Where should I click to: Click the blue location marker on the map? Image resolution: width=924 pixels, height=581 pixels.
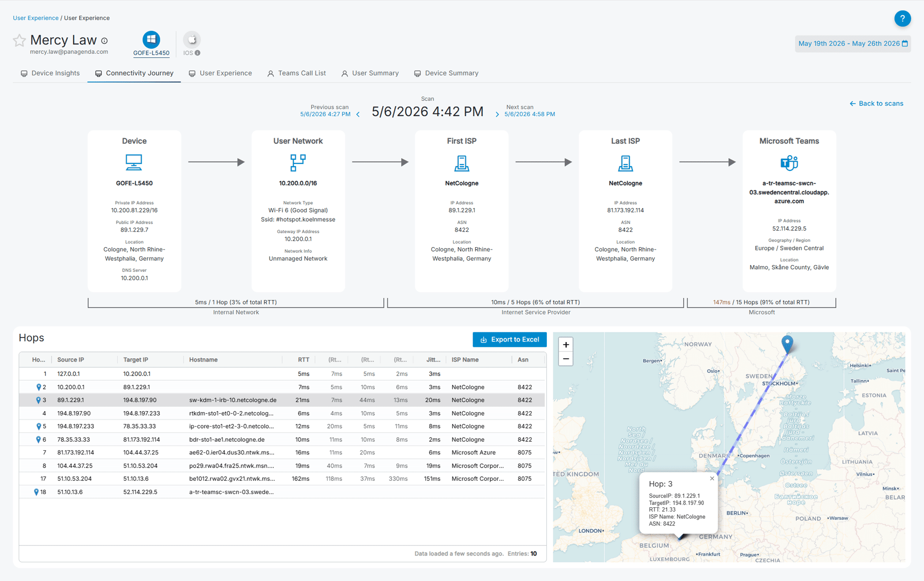(x=787, y=343)
